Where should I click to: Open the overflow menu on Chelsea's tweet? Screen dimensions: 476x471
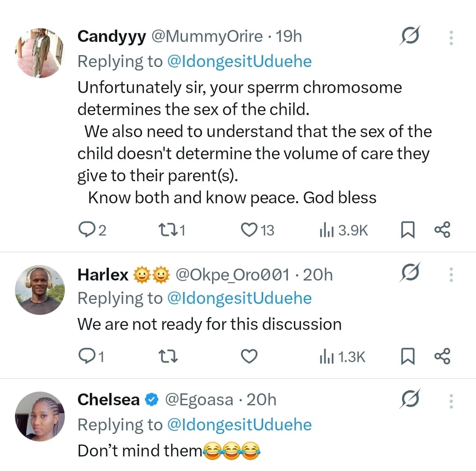tap(451, 400)
